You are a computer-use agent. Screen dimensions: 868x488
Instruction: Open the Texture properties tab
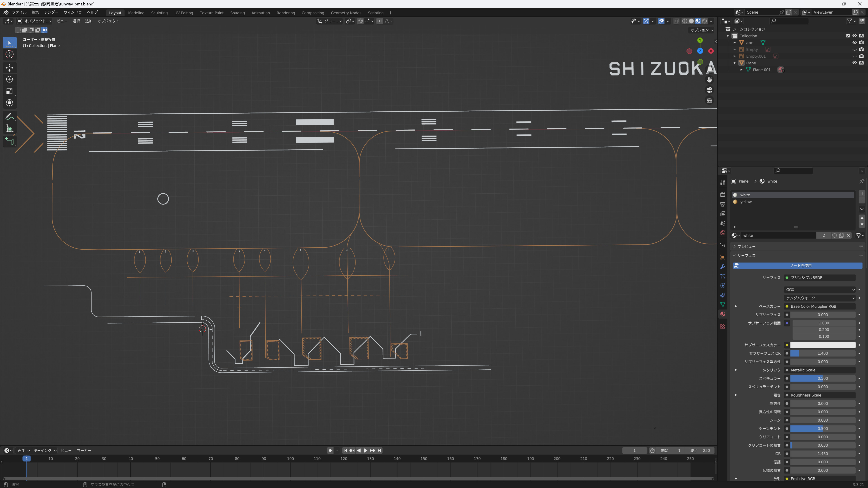click(722, 326)
